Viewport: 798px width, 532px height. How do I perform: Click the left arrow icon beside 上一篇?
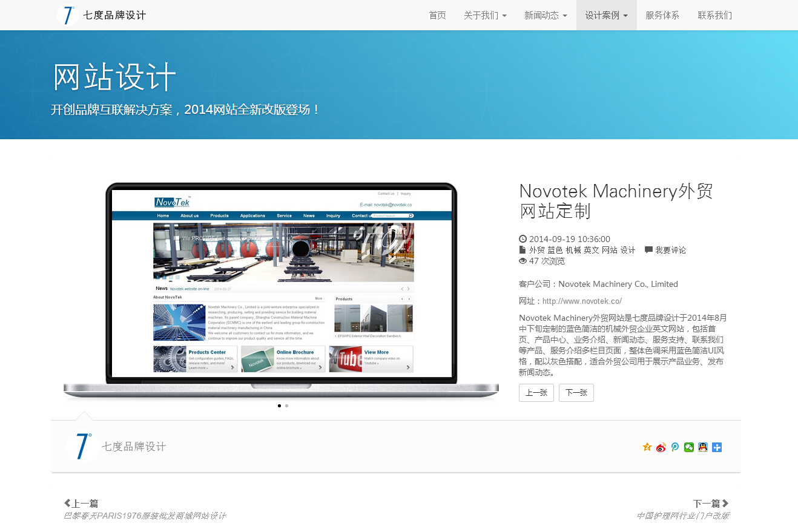point(67,503)
